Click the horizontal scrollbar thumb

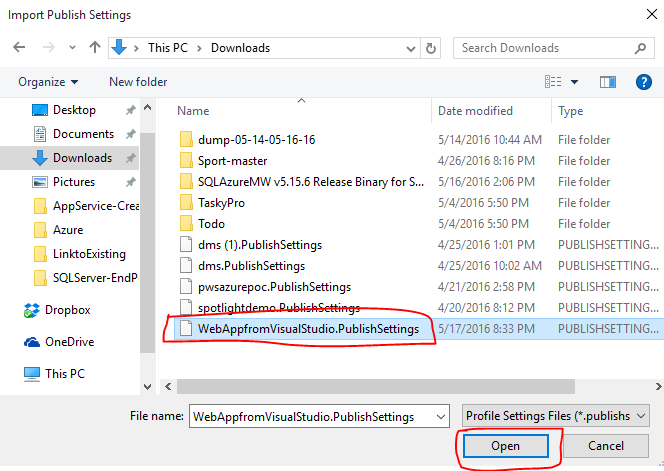tap(376, 386)
